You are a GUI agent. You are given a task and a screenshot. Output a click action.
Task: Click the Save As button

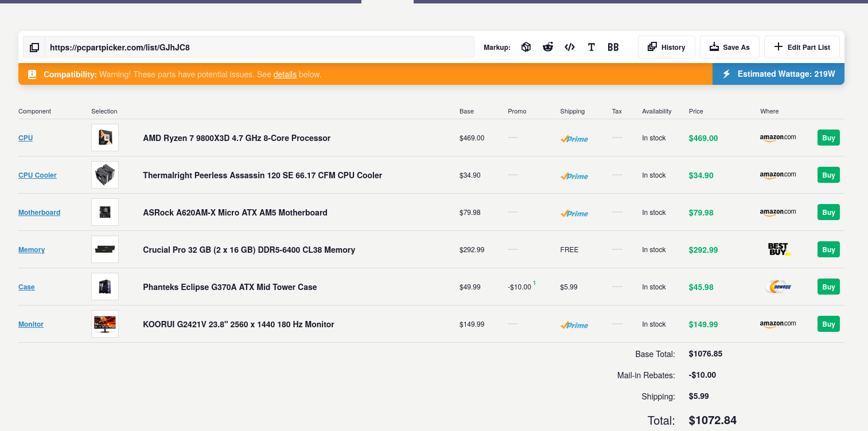tap(730, 47)
